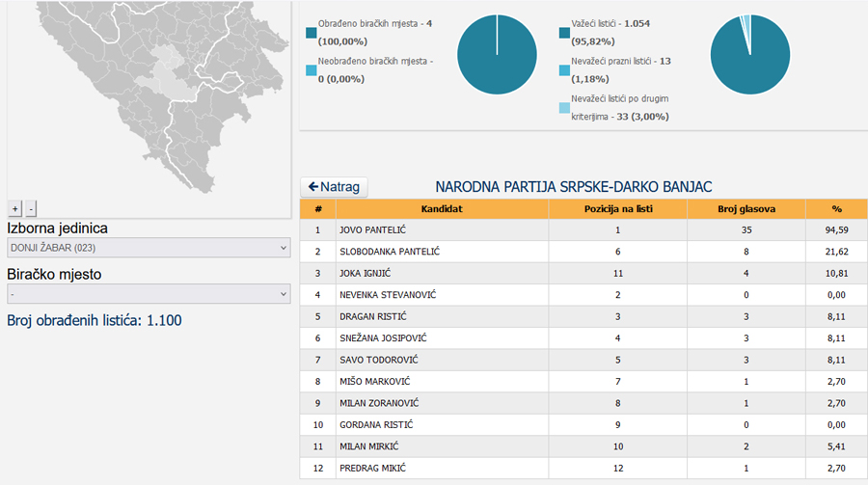Sort by the Pozicija na listi header
The image size is (868, 485).
618,209
